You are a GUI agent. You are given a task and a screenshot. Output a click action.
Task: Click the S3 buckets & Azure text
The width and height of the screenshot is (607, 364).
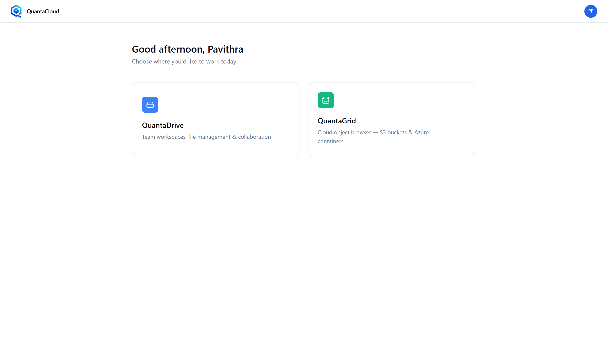(404, 132)
